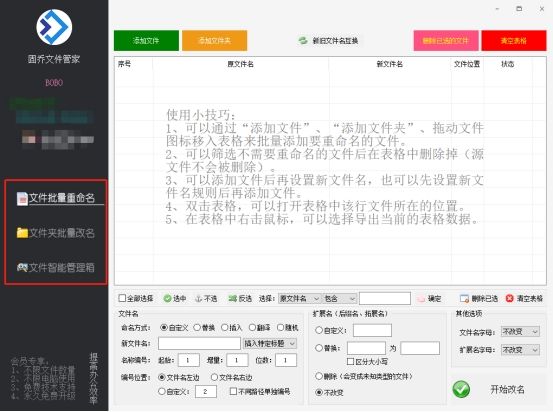
Task: Select the 自定义 naming mode radio
Action: [x=164, y=328]
